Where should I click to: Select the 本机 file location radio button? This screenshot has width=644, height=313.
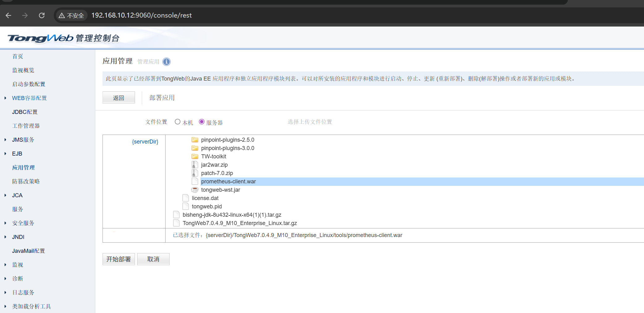[178, 122]
